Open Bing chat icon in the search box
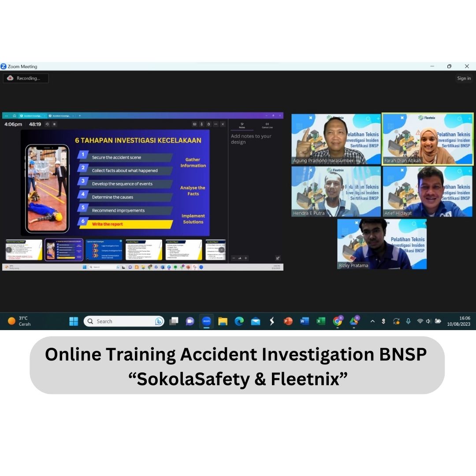Screen dimensions: 476x476 tap(159, 321)
